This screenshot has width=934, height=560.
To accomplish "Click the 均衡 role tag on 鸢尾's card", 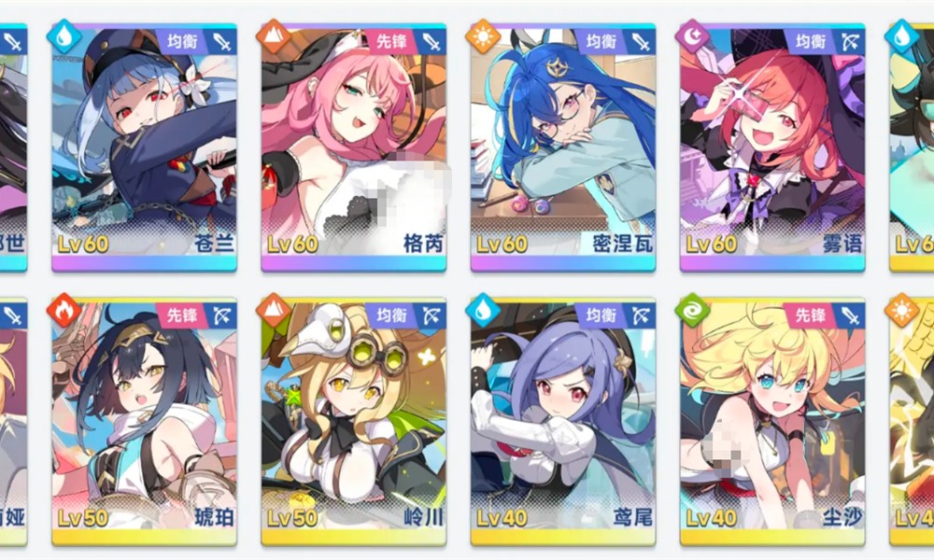I will (601, 315).
